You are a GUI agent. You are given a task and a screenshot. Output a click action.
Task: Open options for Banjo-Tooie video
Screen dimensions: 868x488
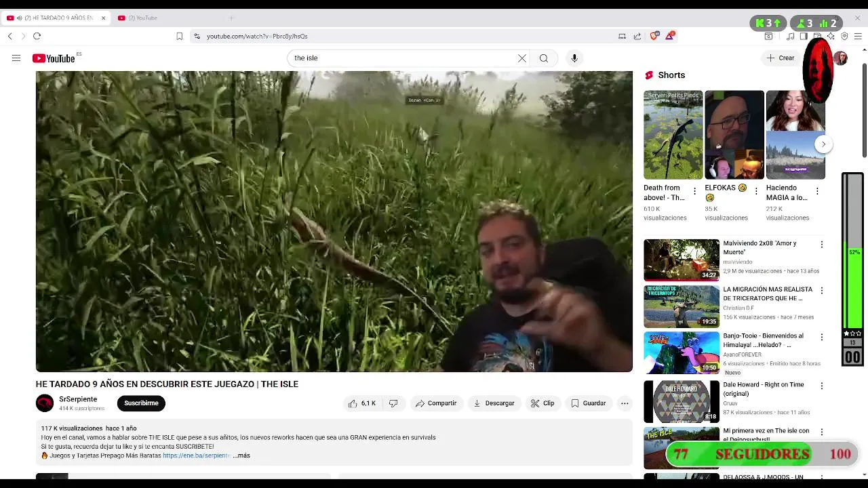tap(822, 337)
